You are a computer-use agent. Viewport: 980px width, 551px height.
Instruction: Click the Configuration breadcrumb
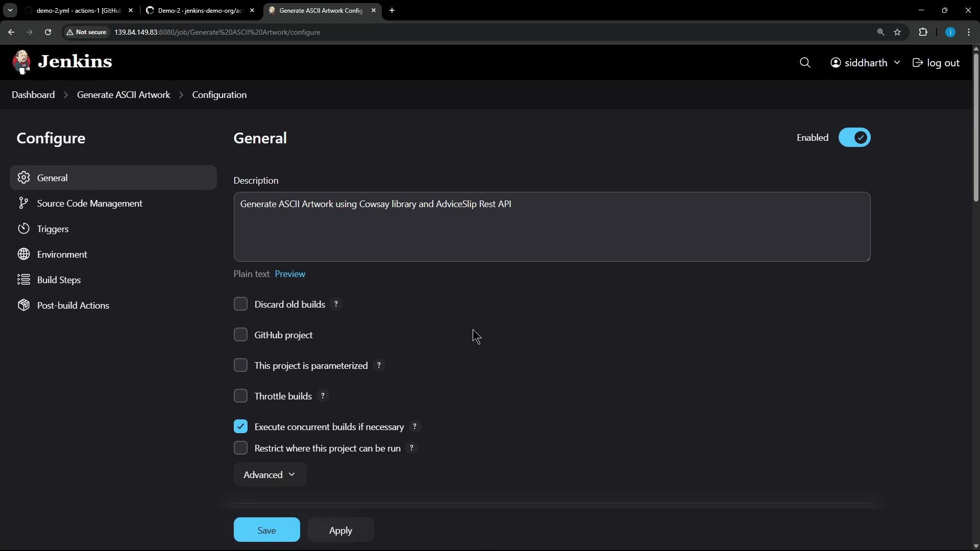pos(219,95)
